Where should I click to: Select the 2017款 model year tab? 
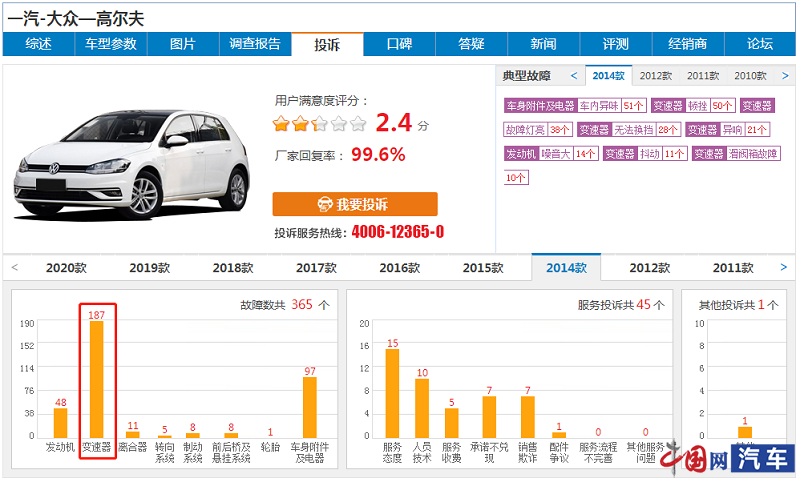coord(316,268)
